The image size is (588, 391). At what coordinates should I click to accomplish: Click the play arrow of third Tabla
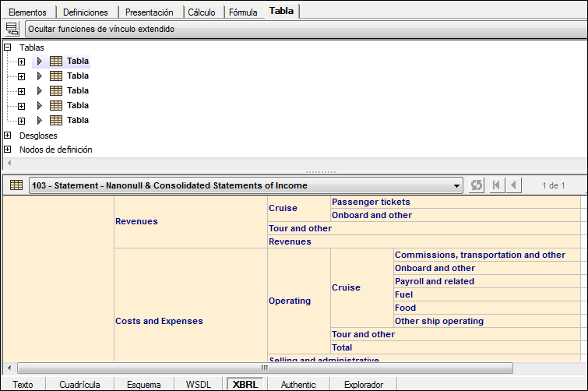pyautogui.click(x=39, y=90)
